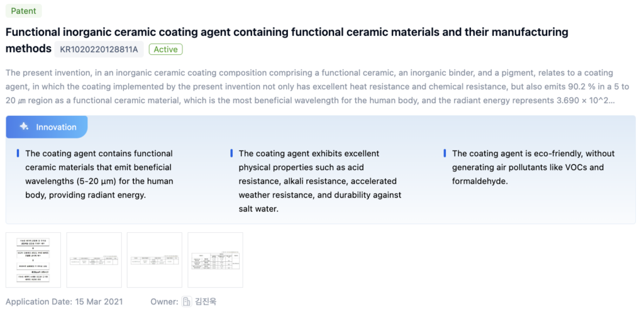Click owner name 김진욱
The width and height of the screenshot is (644, 311).
point(206,302)
